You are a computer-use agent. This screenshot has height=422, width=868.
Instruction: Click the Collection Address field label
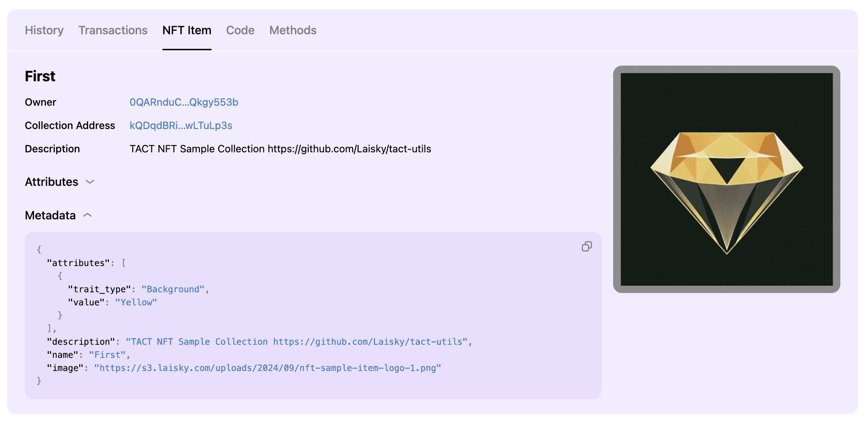70,126
